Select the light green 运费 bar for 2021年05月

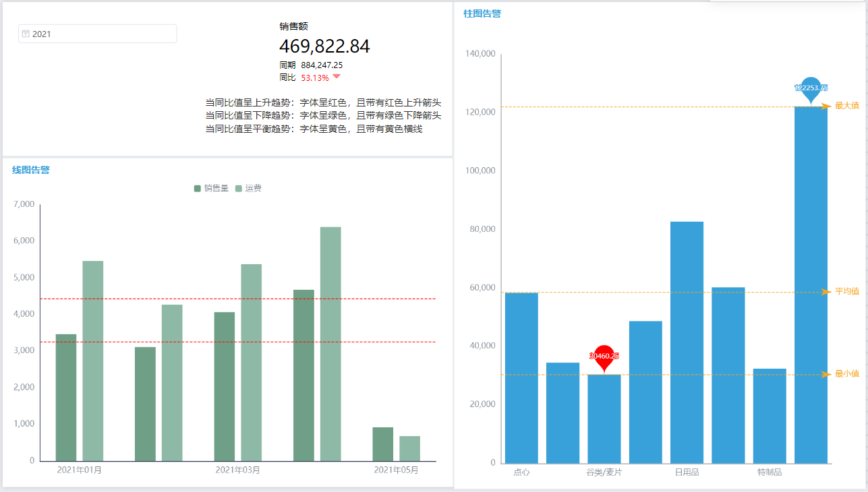click(409, 448)
